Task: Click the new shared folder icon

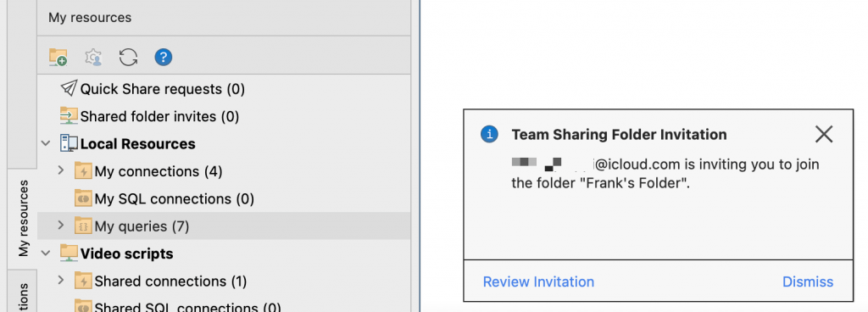Action: click(58, 57)
